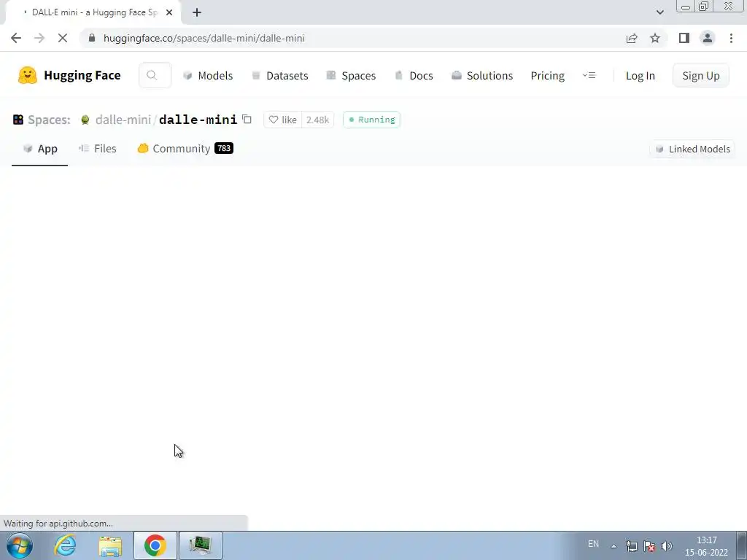Copy the space name to clipboard

[x=247, y=119]
